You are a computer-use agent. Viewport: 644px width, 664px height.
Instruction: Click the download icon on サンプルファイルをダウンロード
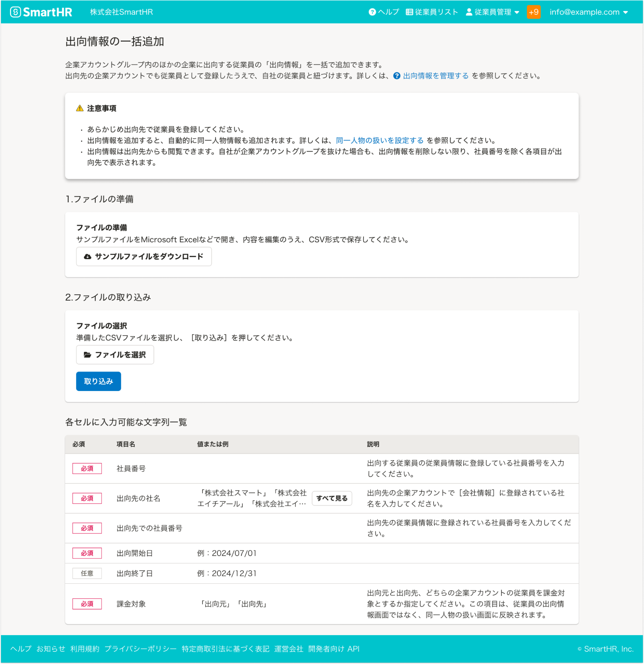(87, 256)
